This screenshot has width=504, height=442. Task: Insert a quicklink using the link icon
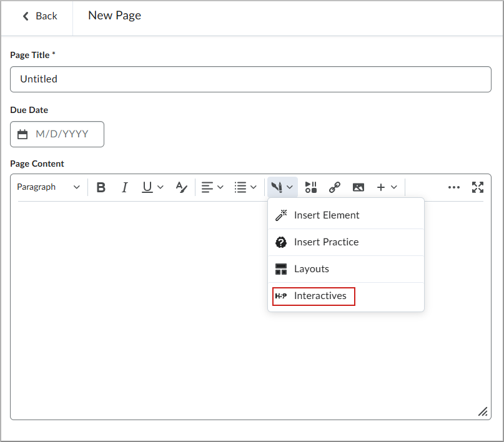[x=335, y=187]
